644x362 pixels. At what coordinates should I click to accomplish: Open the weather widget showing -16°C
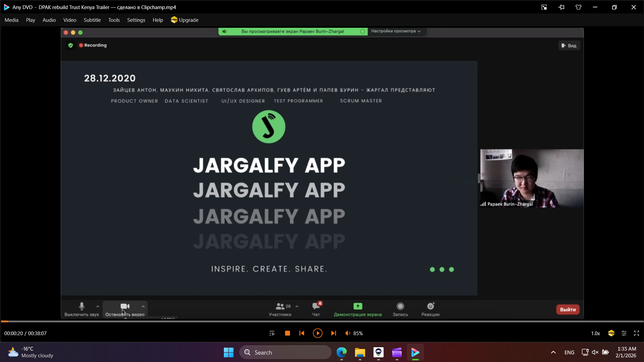[x=31, y=353]
